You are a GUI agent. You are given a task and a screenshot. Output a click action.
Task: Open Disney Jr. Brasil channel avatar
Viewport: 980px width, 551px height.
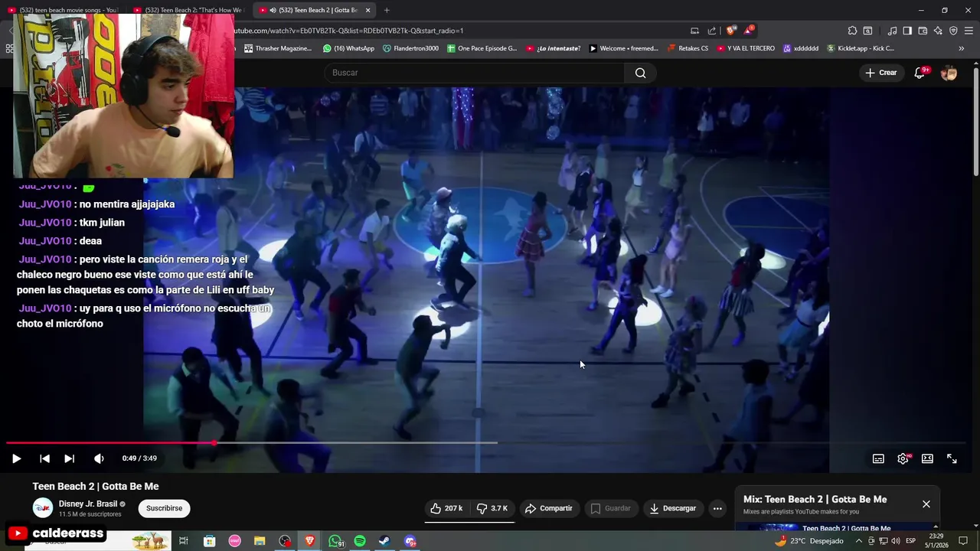pos(43,507)
